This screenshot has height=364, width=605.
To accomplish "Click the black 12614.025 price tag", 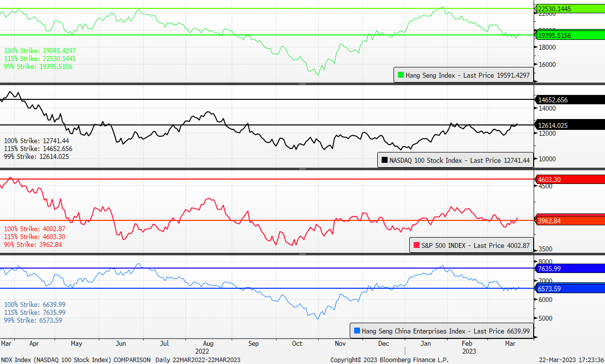I will [x=570, y=125].
